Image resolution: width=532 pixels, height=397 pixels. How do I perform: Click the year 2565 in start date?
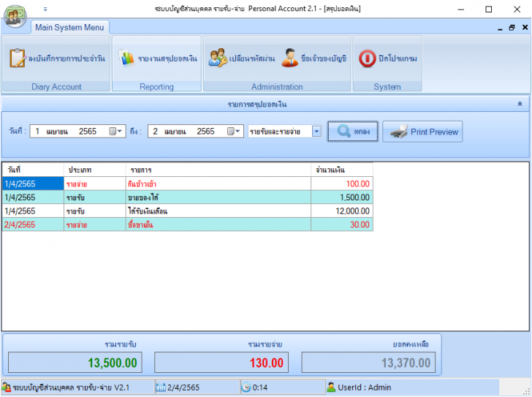point(88,131)
